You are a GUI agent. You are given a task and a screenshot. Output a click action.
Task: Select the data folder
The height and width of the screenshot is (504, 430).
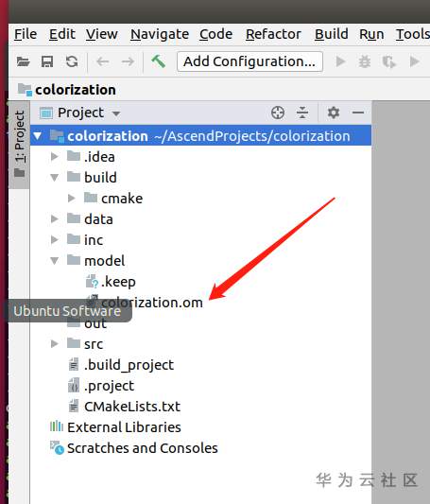[90, 219]
